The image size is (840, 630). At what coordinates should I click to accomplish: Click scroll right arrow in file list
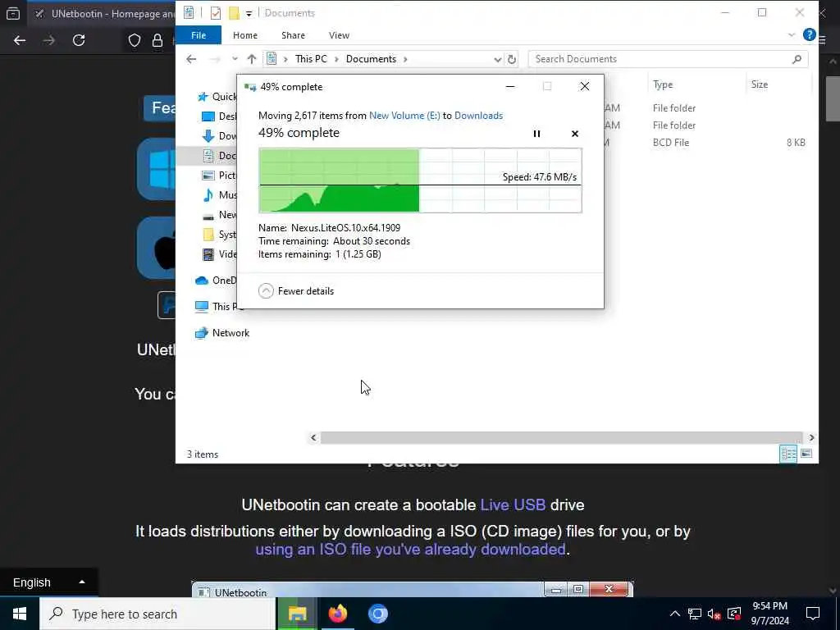pyautogui.click(x=811, y=438)
